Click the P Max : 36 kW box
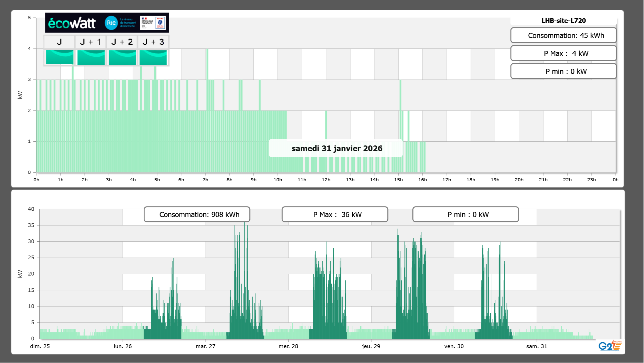Screen dimensions: 644x363 (335, 214)
